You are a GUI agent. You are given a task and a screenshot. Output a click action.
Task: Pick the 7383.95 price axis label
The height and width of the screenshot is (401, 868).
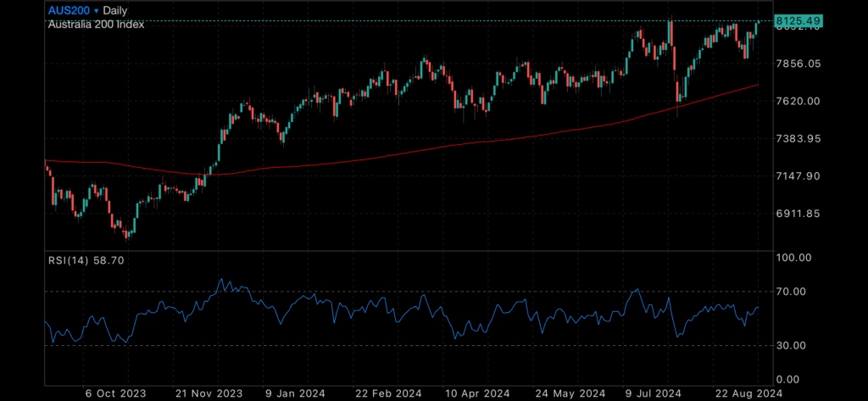798,138
